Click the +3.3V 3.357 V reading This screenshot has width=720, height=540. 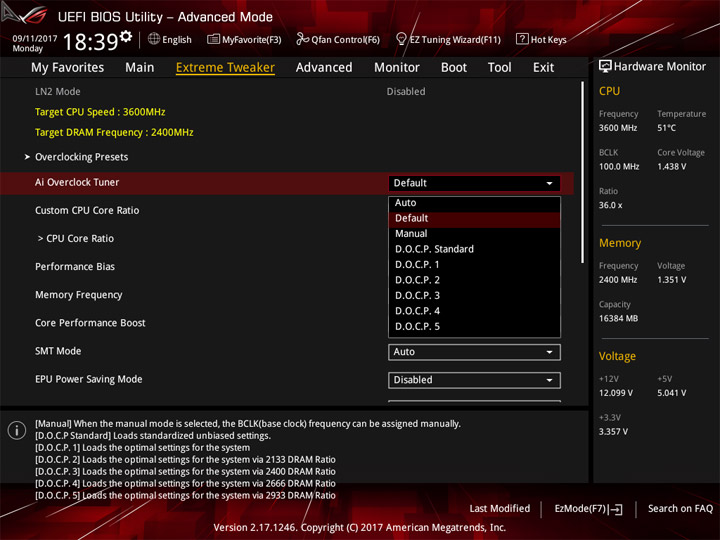point(613,432)
